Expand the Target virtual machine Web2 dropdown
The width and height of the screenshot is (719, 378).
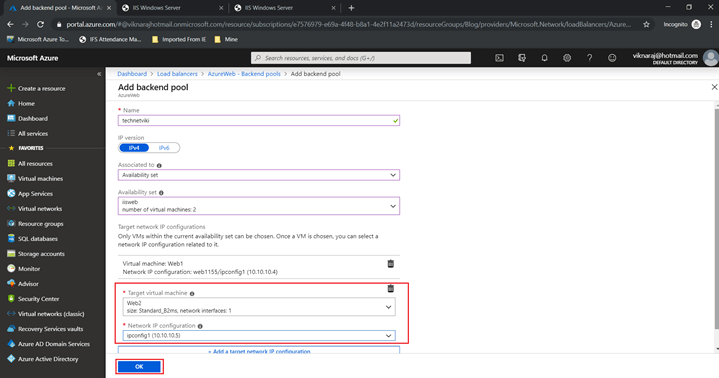click(259, 307)
